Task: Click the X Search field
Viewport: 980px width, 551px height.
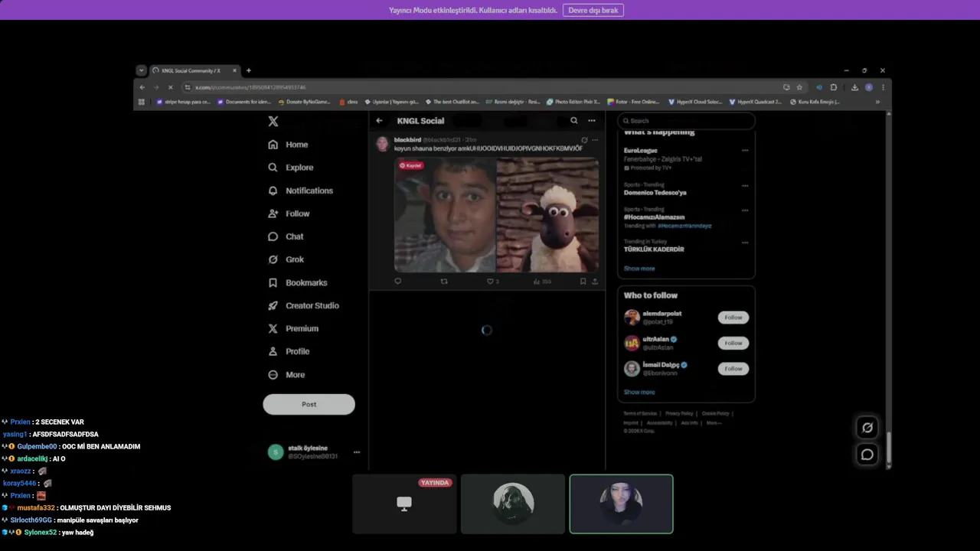Action: click(x=686, y=121)
